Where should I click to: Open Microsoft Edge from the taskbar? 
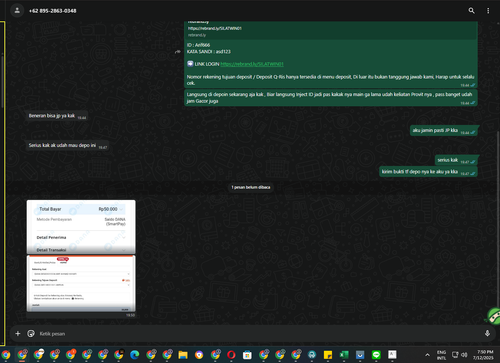[x=135, y=355]
